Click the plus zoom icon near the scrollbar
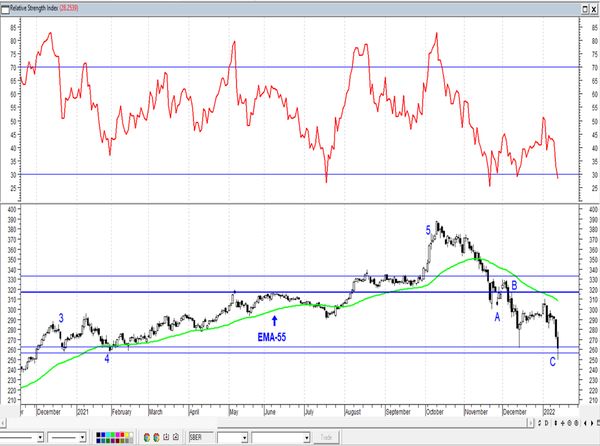Image resolution: width=600 pixels, height=446 pixels. click(x=562, y=423)
